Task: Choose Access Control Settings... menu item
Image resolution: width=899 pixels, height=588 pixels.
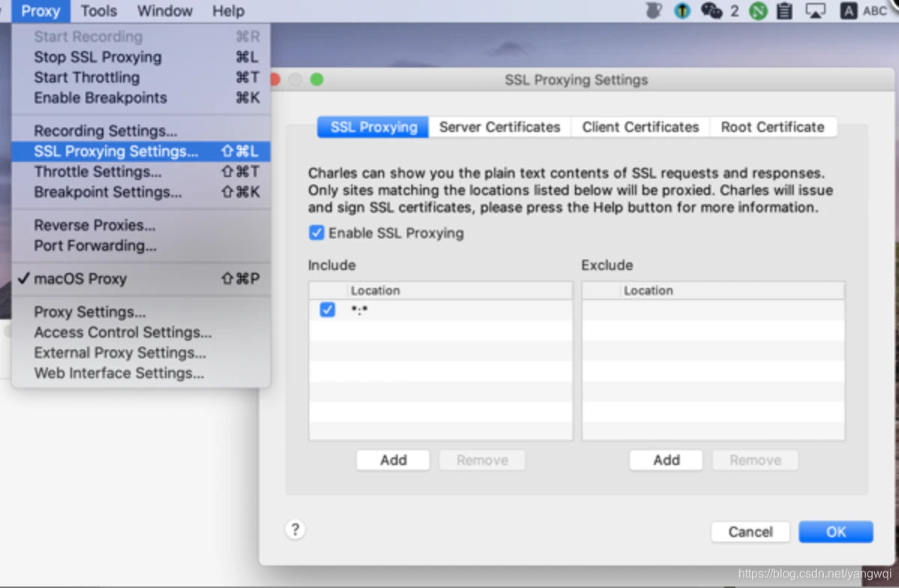Action: pyautogui.click(x=140, y=332)
